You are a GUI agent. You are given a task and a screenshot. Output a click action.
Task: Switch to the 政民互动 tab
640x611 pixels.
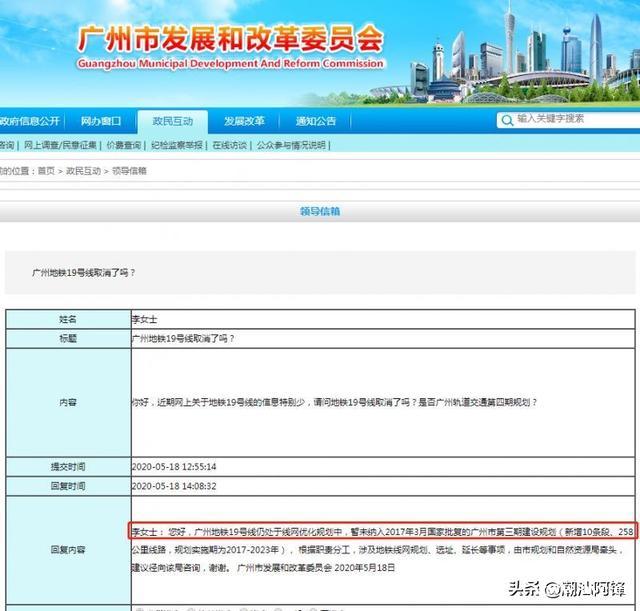coord(172,122)
